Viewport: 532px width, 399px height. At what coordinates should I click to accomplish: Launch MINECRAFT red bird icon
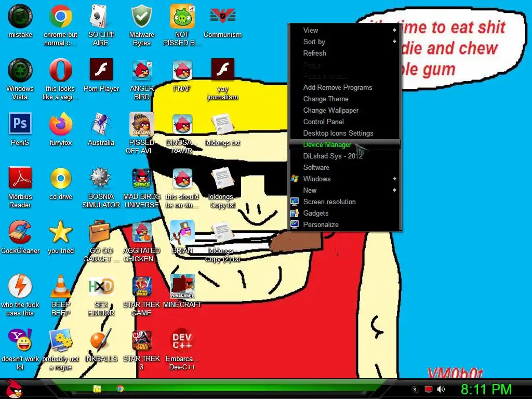[x=182, y=286]
